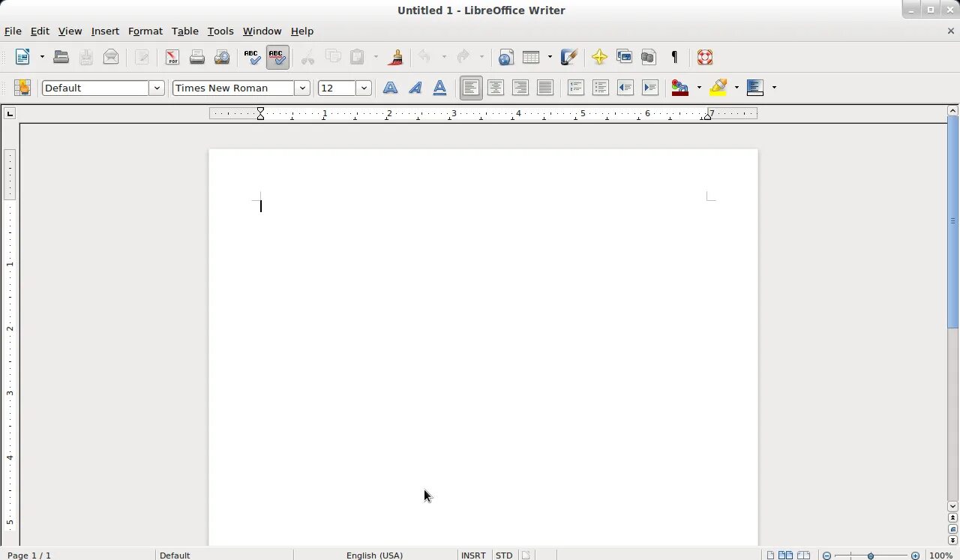Open paragraph style Default dropdown

point(157,88)
